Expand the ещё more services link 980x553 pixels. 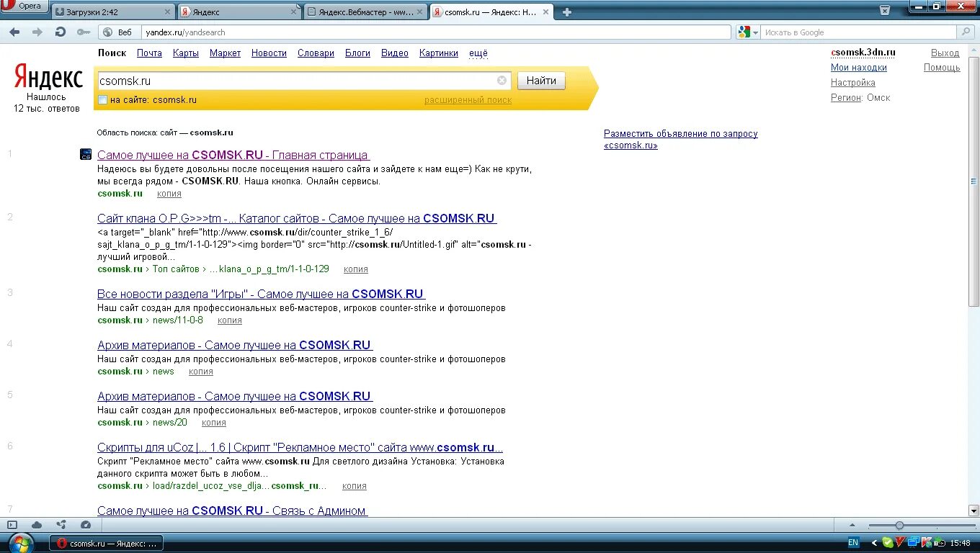point(478,53)
